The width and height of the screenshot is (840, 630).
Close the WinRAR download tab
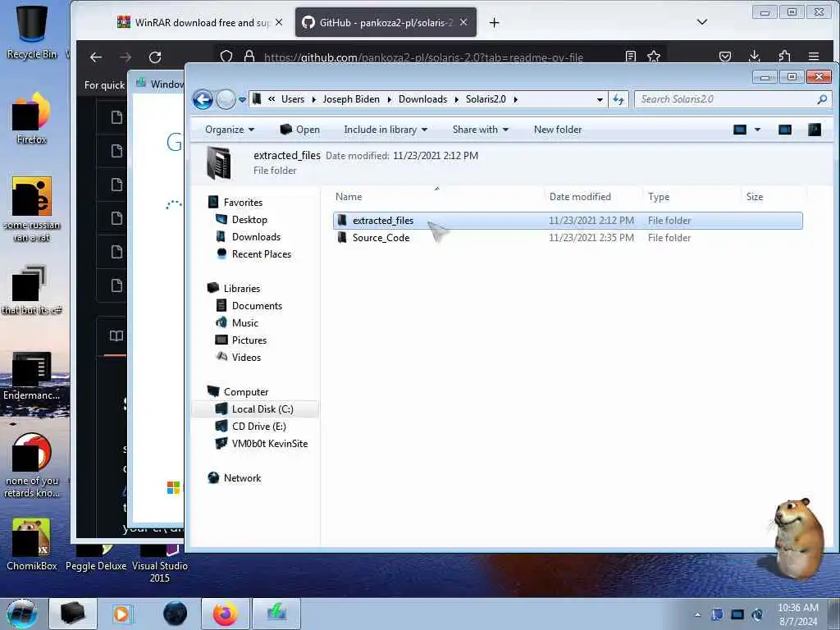pos(279,22)
